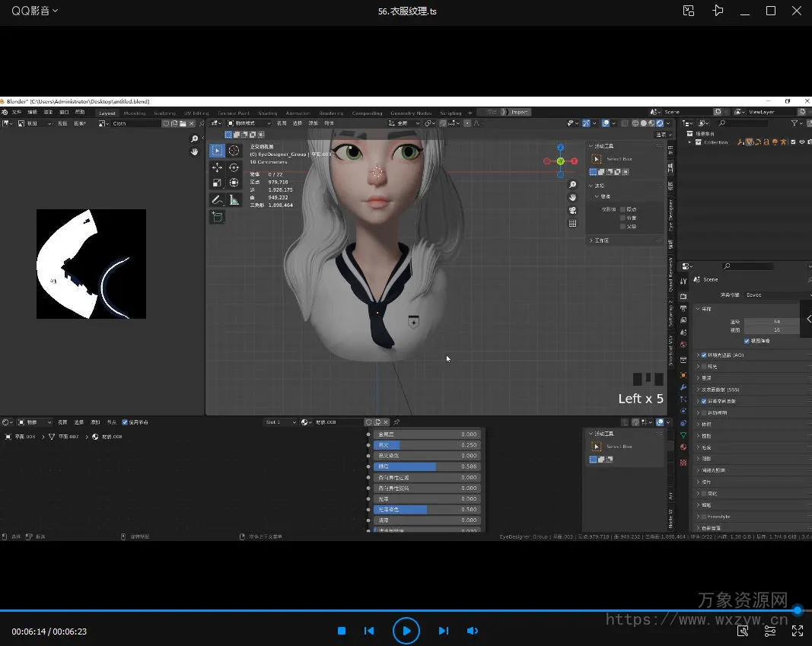812x646 pixels.
Task: Toggle the 环境光遮蔽 (AO) checkbox
Action: coord(703,355)
